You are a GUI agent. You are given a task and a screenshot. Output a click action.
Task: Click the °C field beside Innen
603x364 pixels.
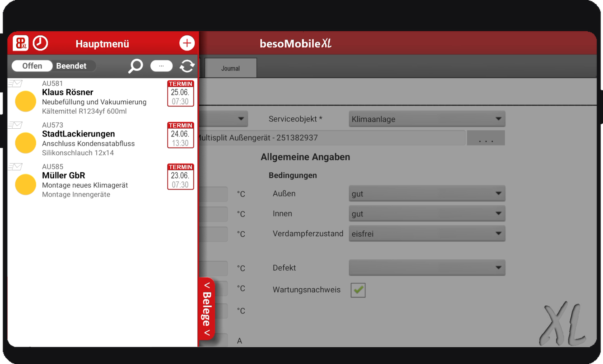[213, 214]
